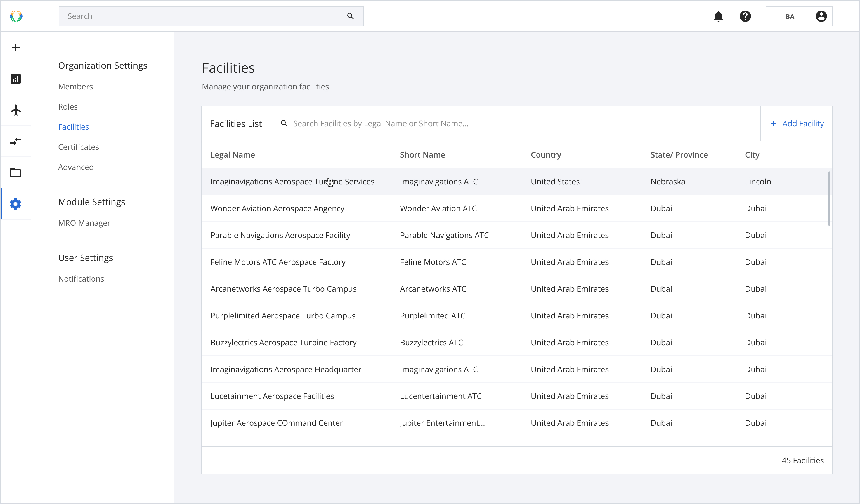The image size is (860, 504).
Task: Click Lucentertainment ATC short name
Action: 441,396
